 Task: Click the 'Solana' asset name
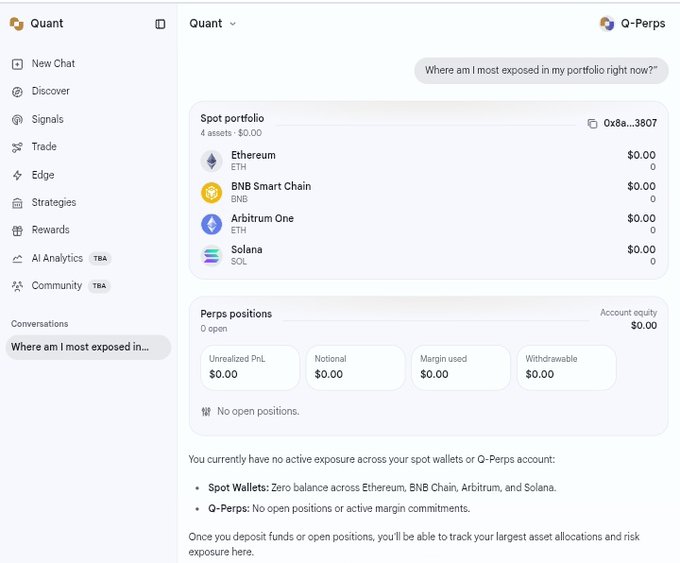pos(247,250)
